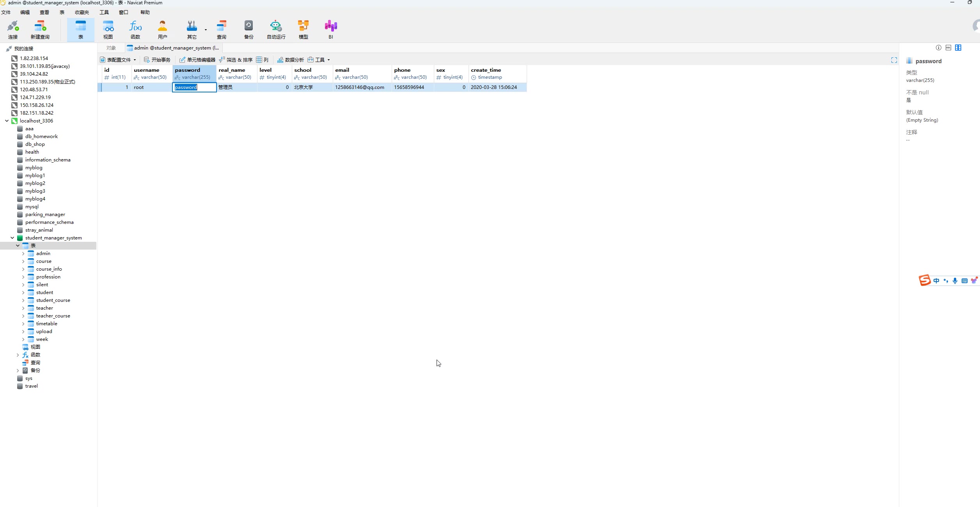Open the Model (模型) toolbar icon
Screen dimensions: 980x507
pos(303,30)
